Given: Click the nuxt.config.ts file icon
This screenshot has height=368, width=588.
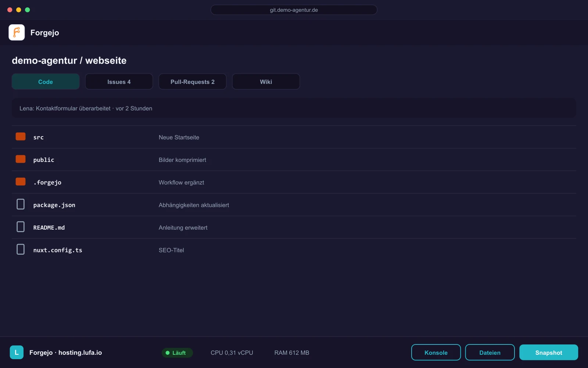Looking at the screenshot, I should point(21,249).
